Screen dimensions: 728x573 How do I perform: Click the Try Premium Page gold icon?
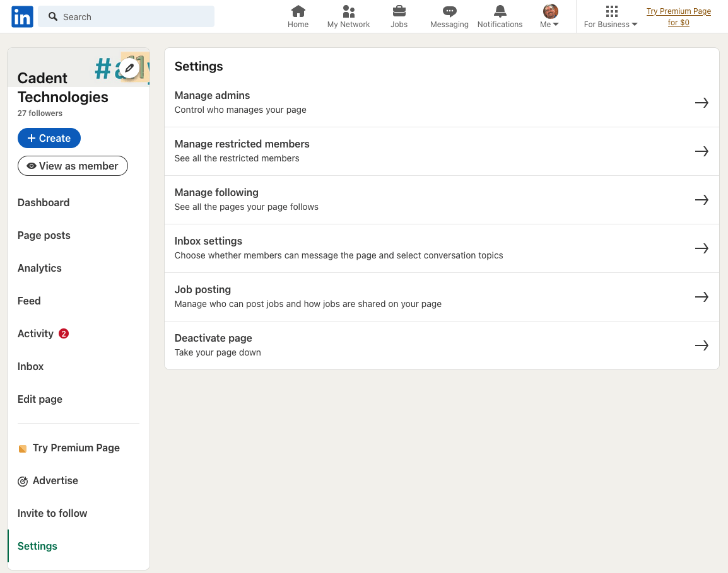[22, 449]
